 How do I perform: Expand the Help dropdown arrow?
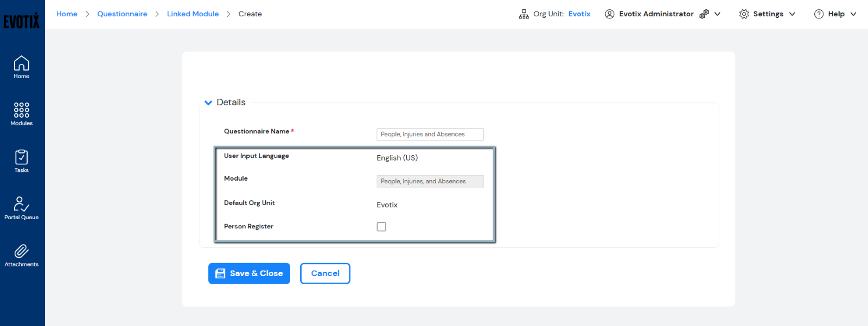click(853, 14)
